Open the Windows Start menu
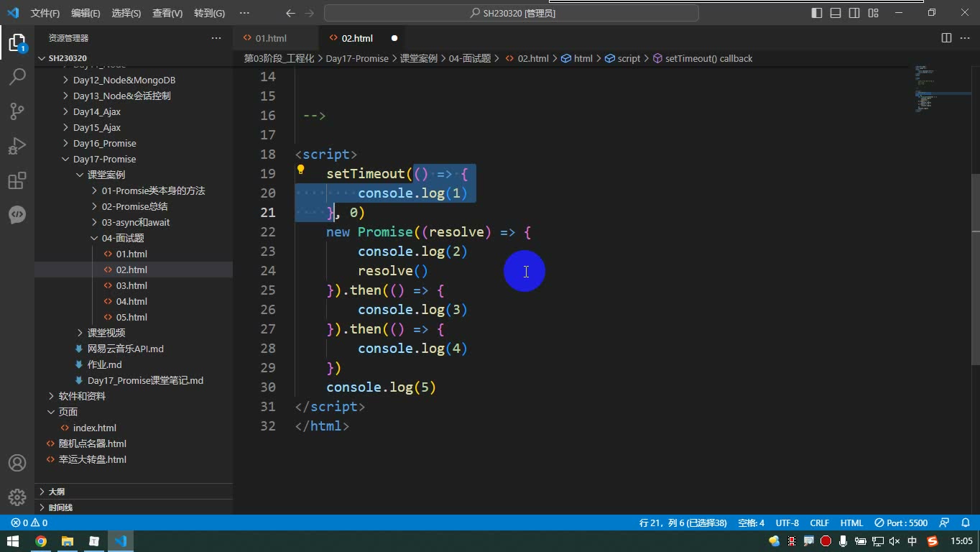 point(13,541)
